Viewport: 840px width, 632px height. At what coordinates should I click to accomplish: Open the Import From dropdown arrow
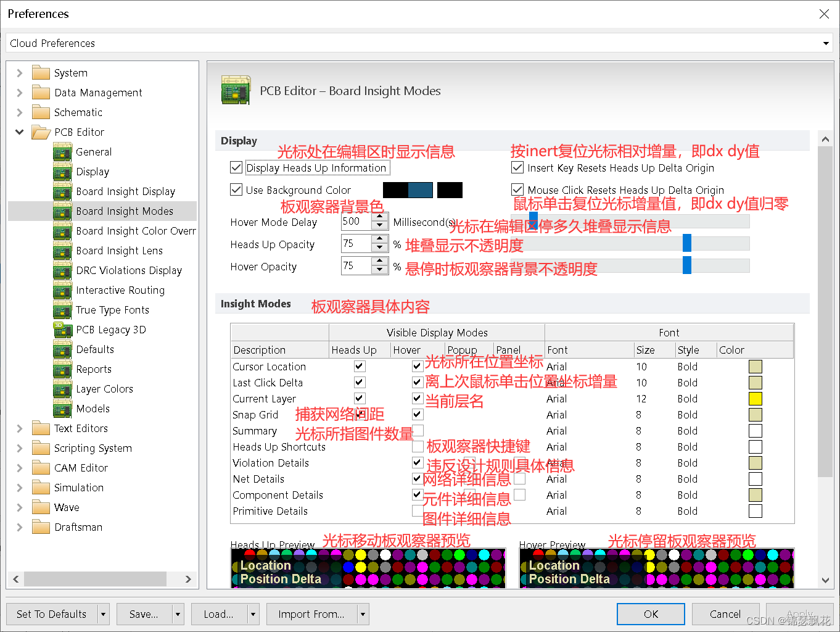(x=363, y=614)
